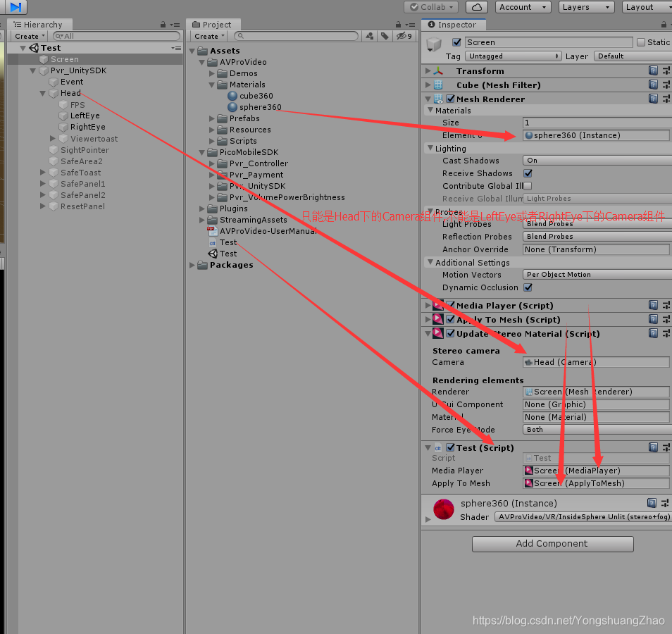Select sphere360 material asset
672x634 pixels.
(x=260, y=107)
